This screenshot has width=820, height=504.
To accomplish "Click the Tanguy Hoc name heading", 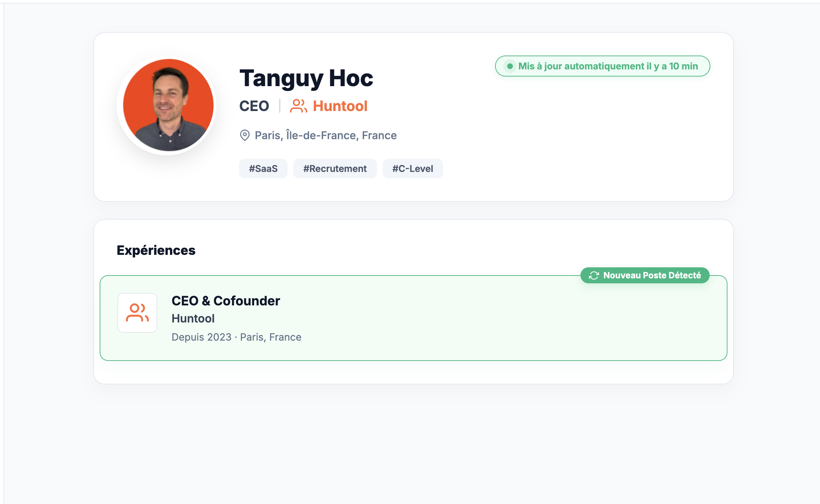I will pyautogui.click(x=306, y=78).
